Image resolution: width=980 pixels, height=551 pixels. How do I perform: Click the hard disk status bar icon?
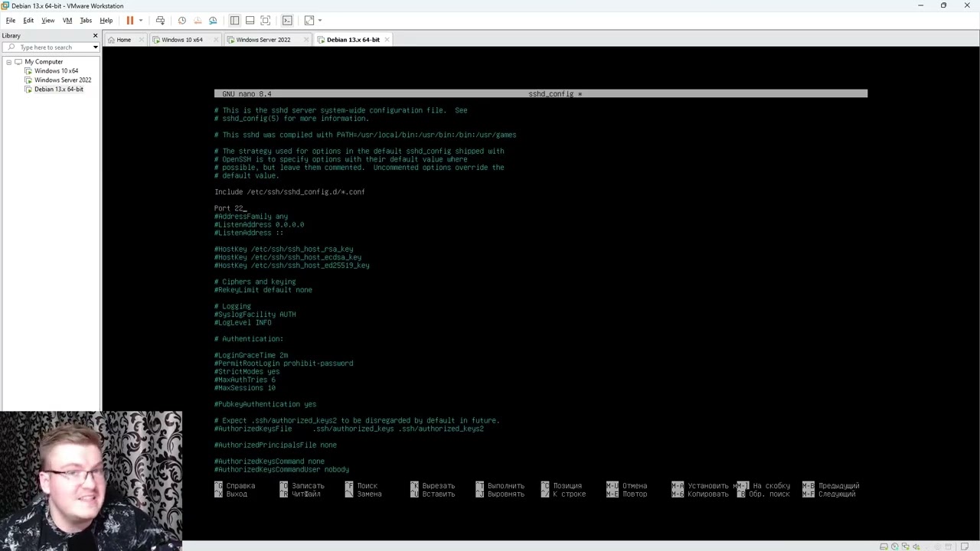[884, 546]
